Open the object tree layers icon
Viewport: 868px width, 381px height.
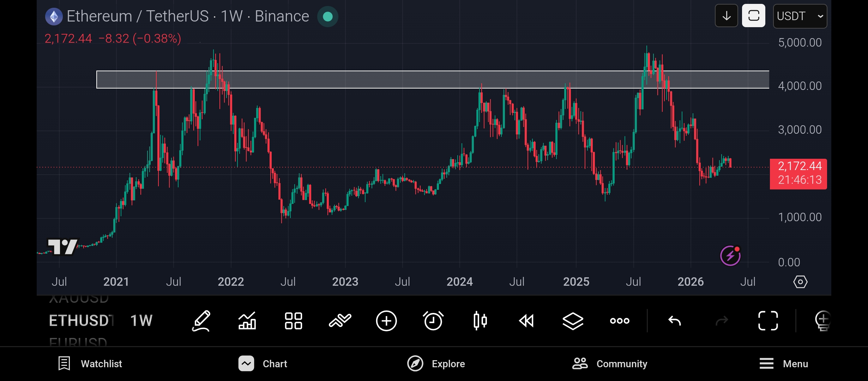tap(573, 321)
